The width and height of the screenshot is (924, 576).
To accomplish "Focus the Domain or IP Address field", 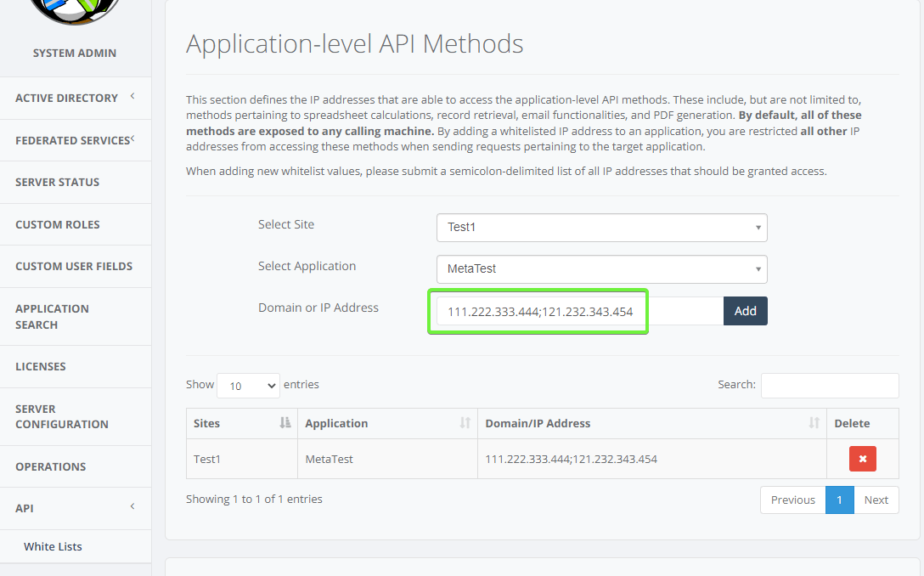I will pyautogui.click(x=580, y=311).
